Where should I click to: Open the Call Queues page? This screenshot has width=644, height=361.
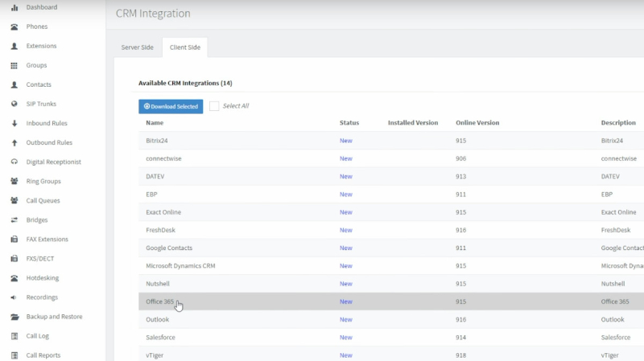43,201
